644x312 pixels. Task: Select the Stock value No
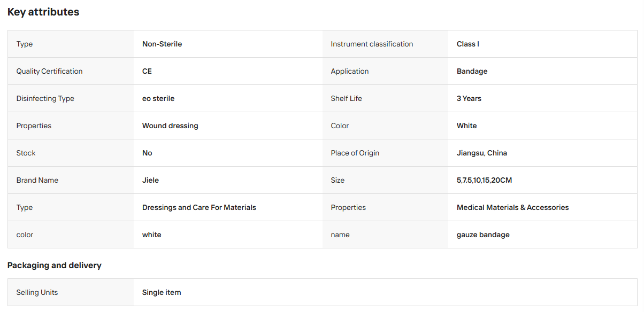(147, 153)
